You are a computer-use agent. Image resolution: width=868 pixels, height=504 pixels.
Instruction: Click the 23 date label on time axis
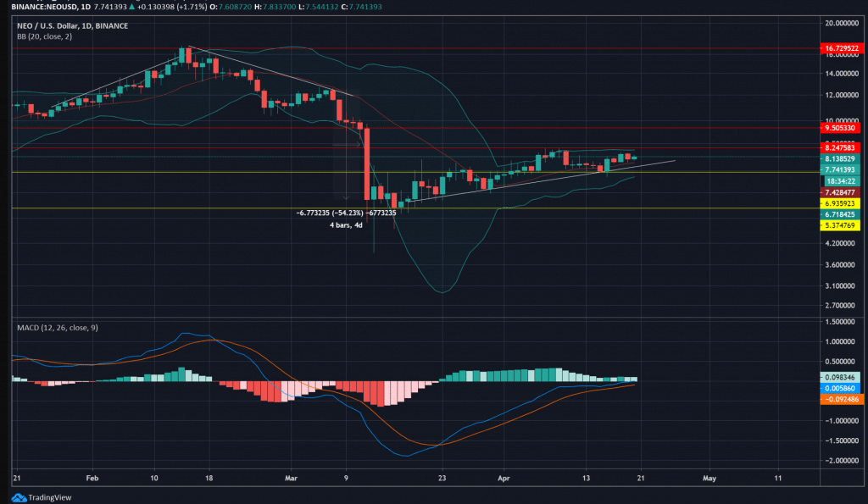tap(442, 478)
